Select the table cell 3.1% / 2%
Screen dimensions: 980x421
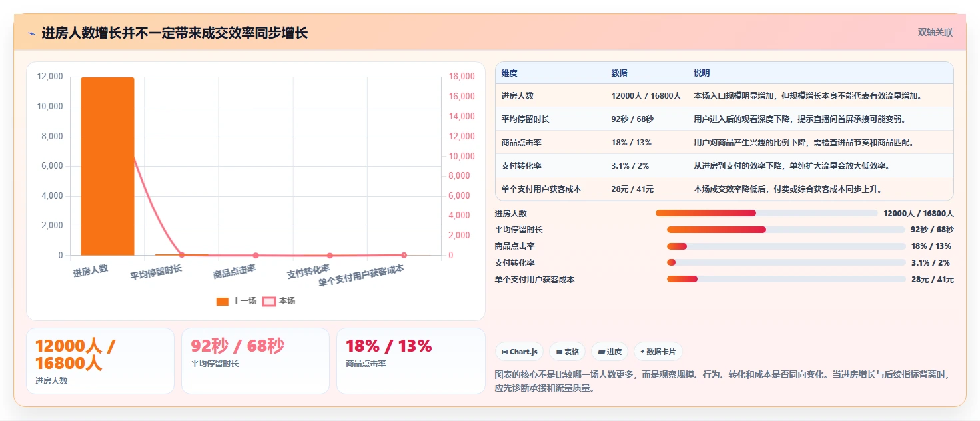630,166
